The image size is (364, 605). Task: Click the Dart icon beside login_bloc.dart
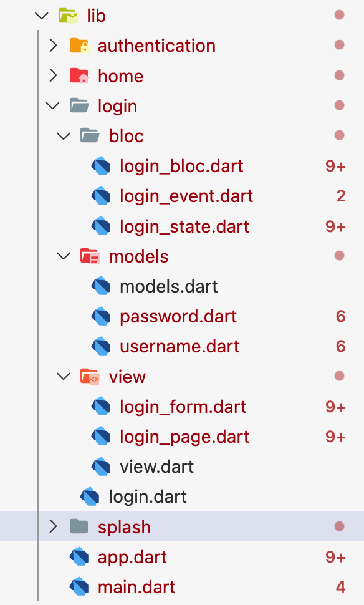101,166
